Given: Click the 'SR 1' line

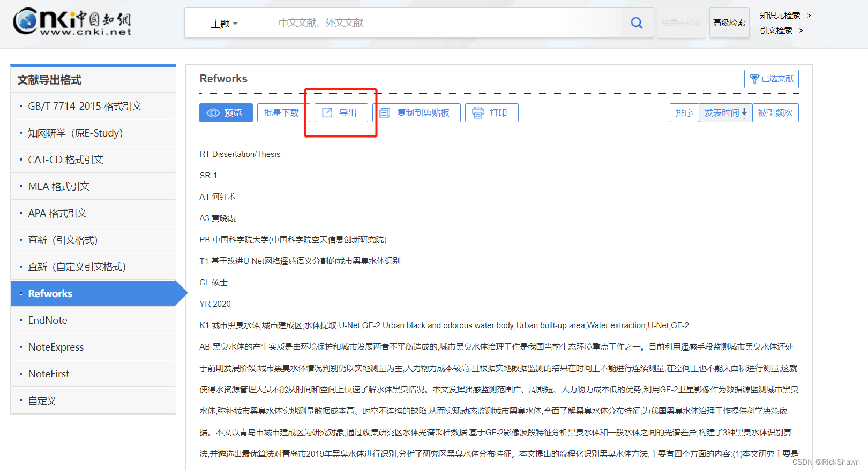Looking at the screenshot, I should 208,176.
